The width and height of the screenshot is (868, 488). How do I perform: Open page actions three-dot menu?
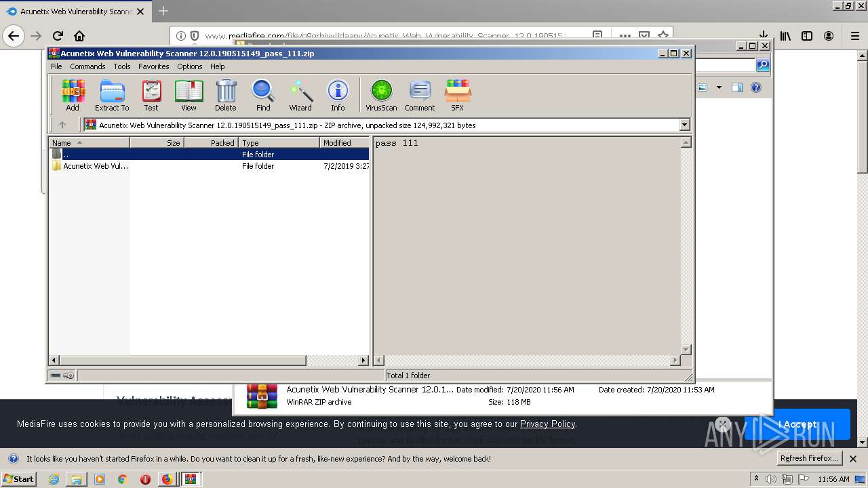[625, 36]
